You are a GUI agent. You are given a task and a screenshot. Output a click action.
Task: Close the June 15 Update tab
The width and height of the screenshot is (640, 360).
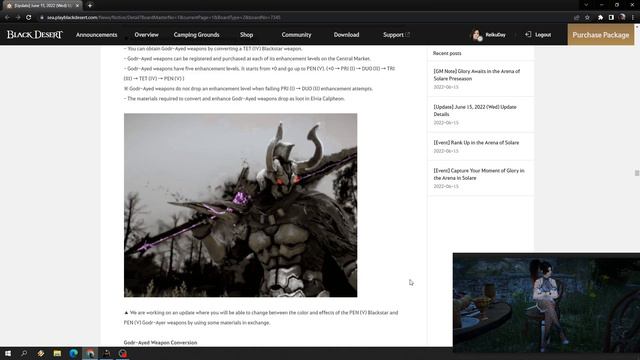click(x=77, y=6)
